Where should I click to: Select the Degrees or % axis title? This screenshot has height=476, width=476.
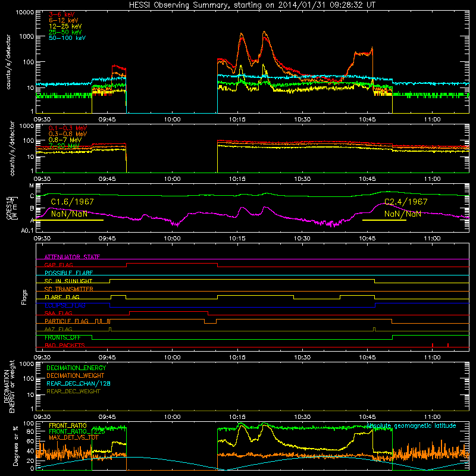[x=15, y=446]
